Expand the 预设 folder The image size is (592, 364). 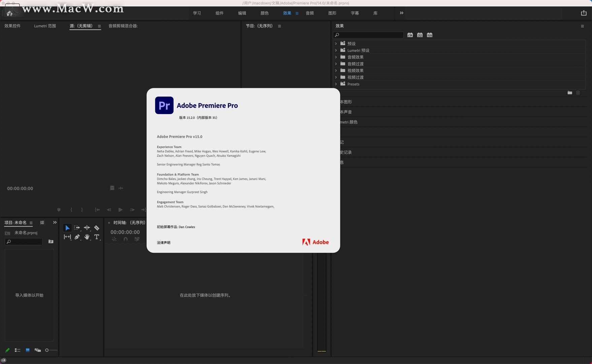(336, 44)
